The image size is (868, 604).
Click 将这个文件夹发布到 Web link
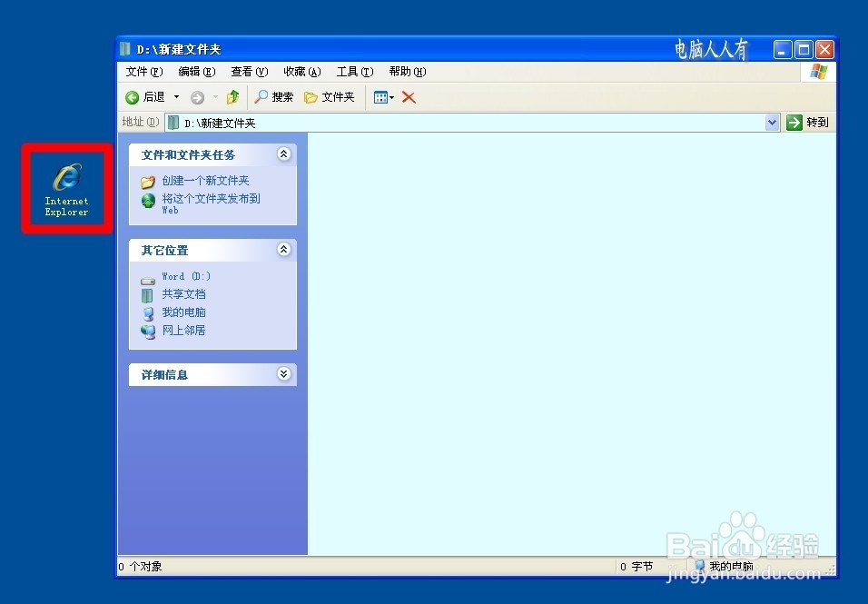211,203
